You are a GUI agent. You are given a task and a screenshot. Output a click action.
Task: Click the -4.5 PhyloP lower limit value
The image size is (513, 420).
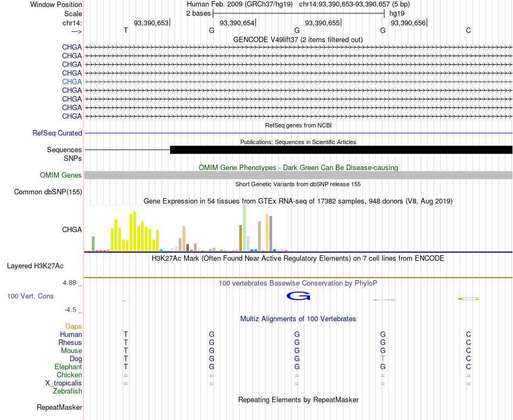point(70,310)
